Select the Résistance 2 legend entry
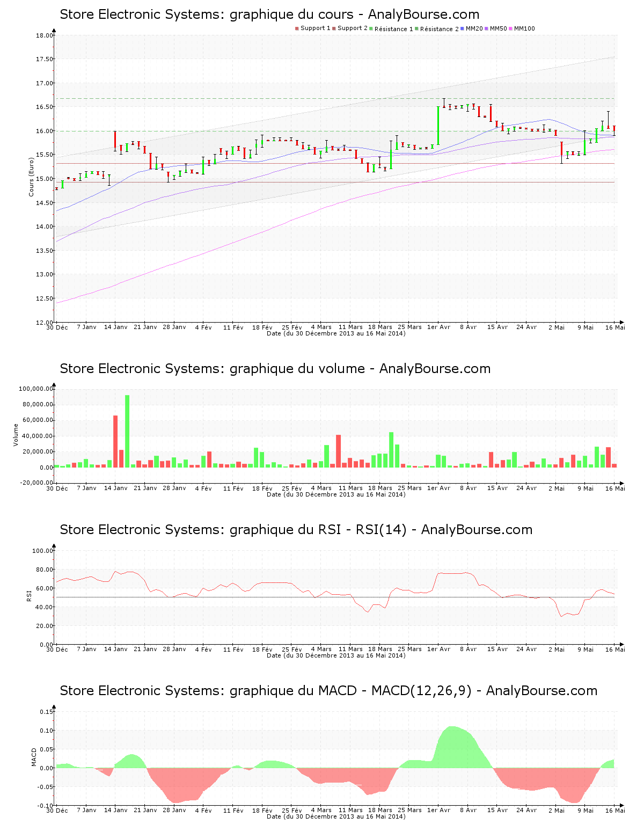The image size is (644, 832). coord(440,29)
